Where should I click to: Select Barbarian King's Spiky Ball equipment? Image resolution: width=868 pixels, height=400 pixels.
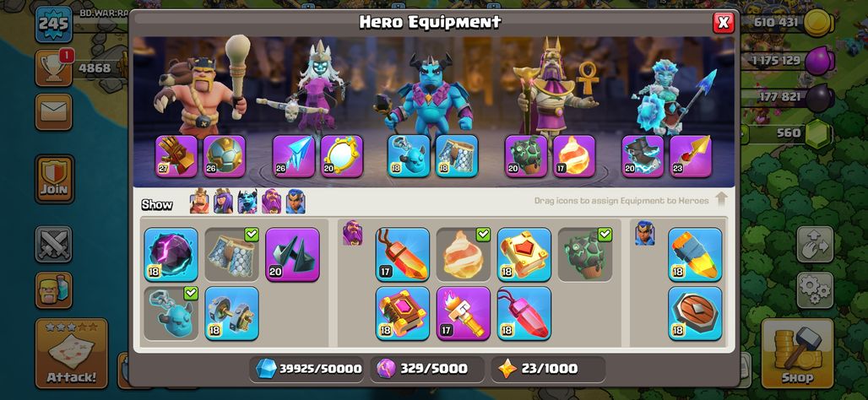click(x=225, y=156)
